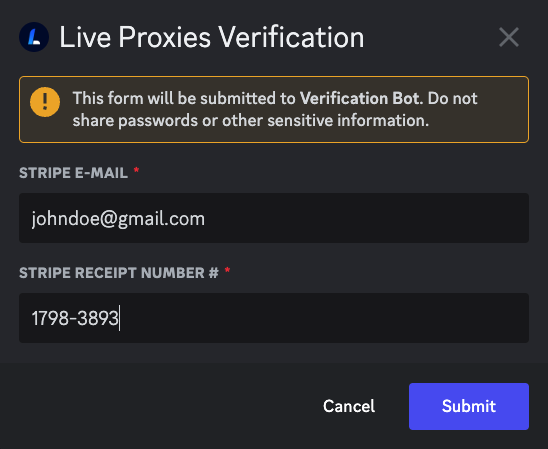Viewport: 548px width, 449px height.
Task: Click the STRIPE E-MAIL field label
Action: tap(73, 173)
